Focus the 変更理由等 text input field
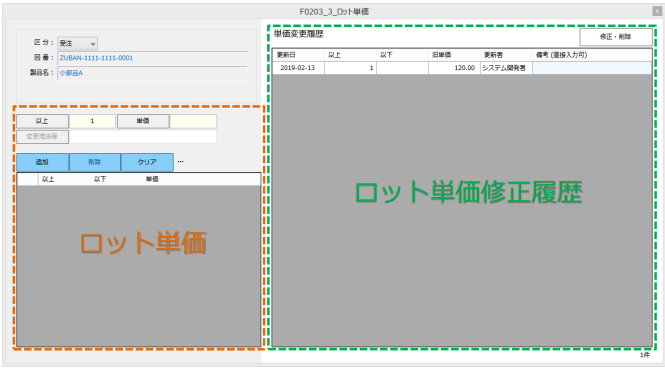 143,137
